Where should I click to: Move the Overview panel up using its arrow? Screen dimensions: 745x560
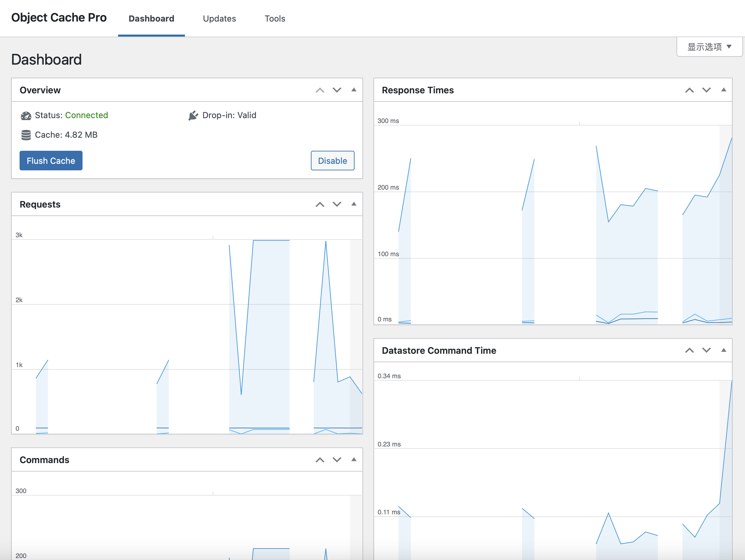click(x=320, y=90)
